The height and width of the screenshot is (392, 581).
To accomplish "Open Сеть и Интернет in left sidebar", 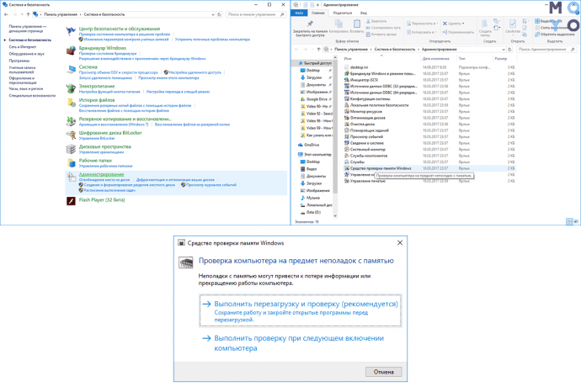I will [x=23, y=47].
